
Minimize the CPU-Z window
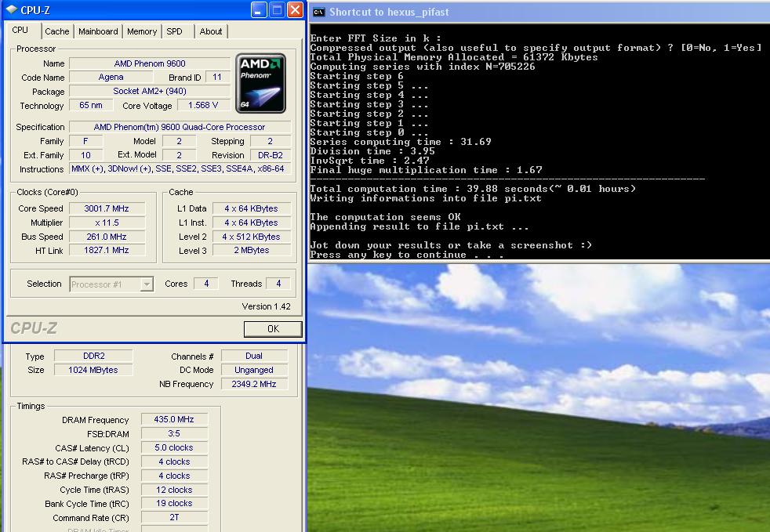tap(259, 10)
